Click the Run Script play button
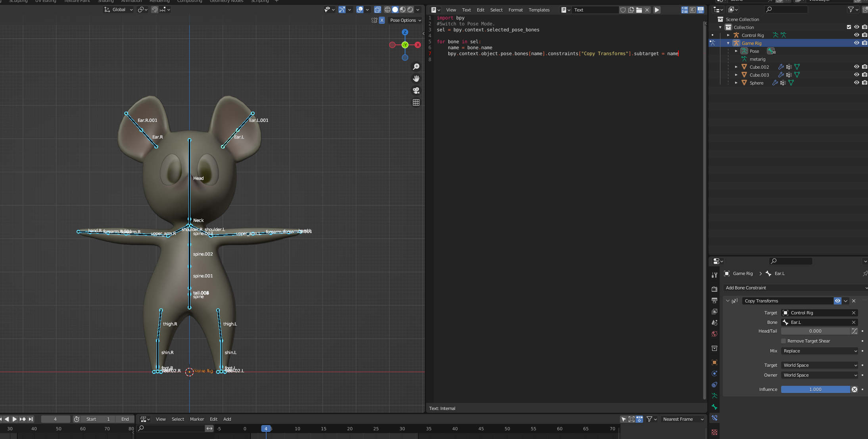This screenshot has width=868, height=439. (x=657, y=10)
